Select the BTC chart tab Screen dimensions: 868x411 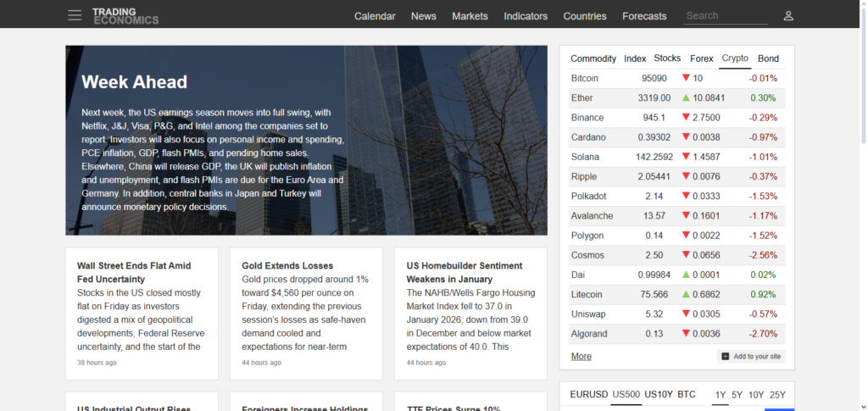(x=687, y=394)
